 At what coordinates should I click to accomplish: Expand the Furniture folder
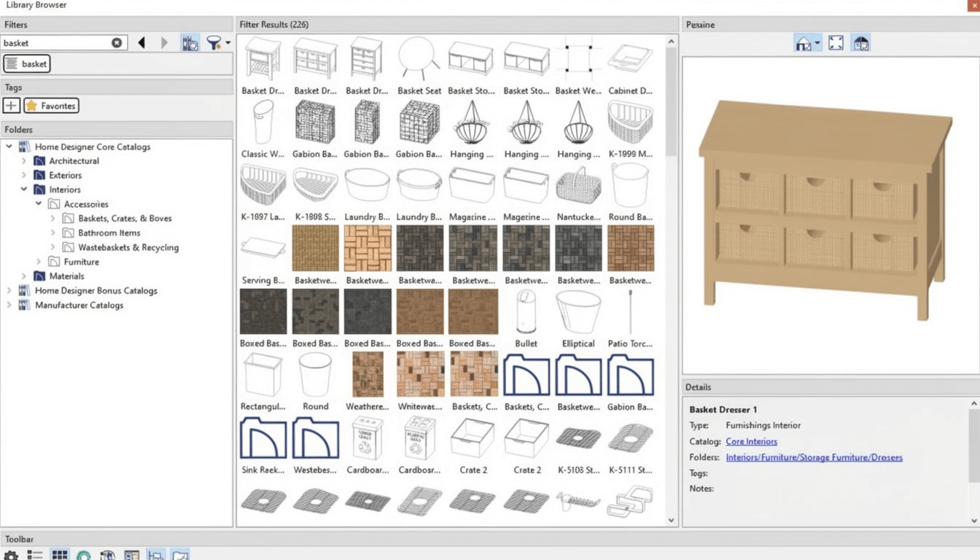[39, 262]
